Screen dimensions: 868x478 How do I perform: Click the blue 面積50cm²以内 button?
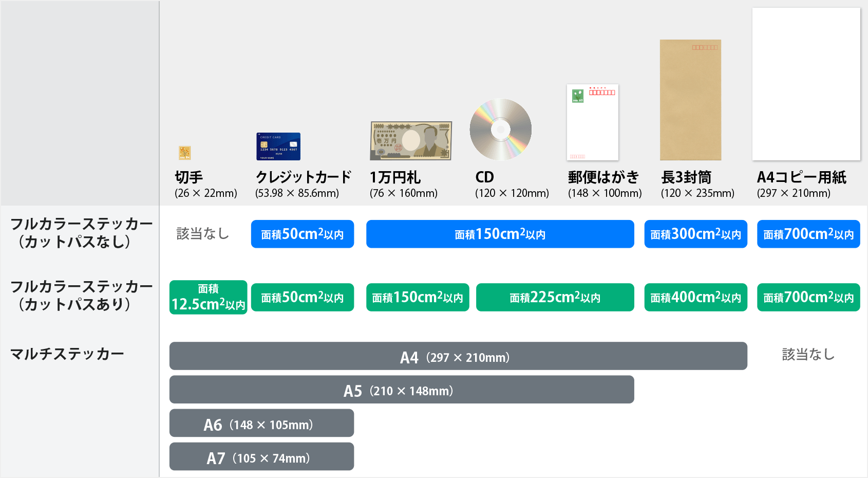[x=303, y=234]
